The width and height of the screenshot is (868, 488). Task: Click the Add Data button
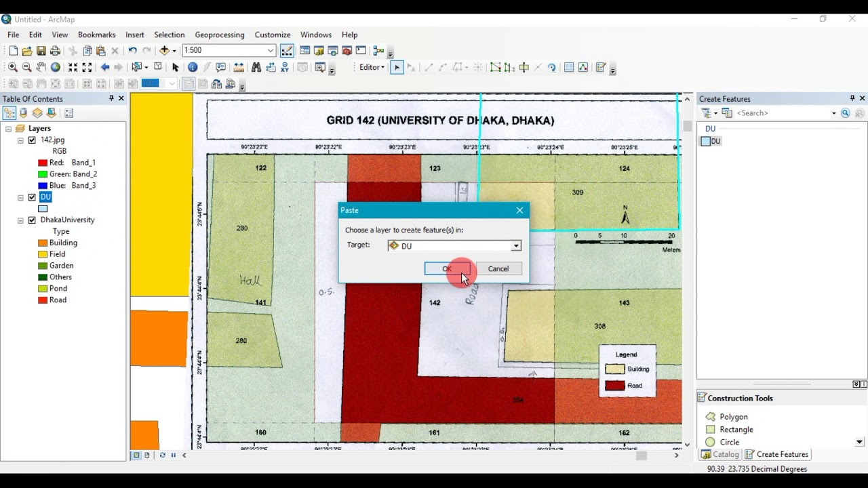tap(164, 51)
